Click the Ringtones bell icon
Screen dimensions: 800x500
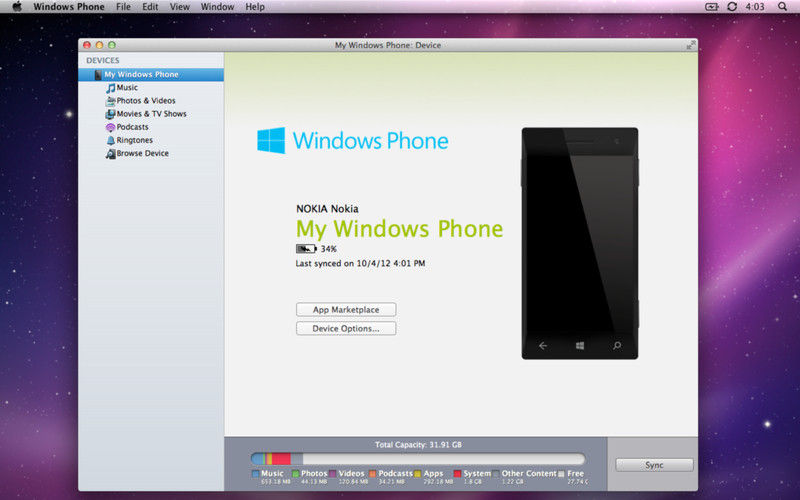110,140
